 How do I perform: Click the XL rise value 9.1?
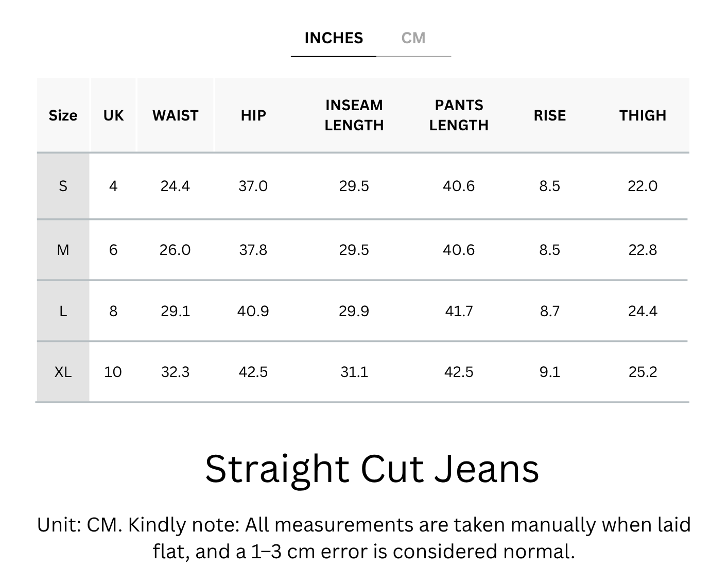point(550,372)
